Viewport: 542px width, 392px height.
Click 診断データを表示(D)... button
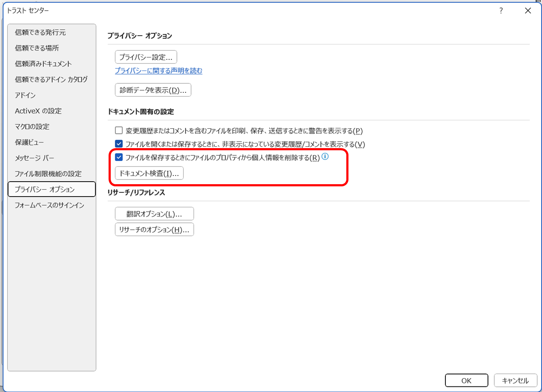click(x=153, y=90)
